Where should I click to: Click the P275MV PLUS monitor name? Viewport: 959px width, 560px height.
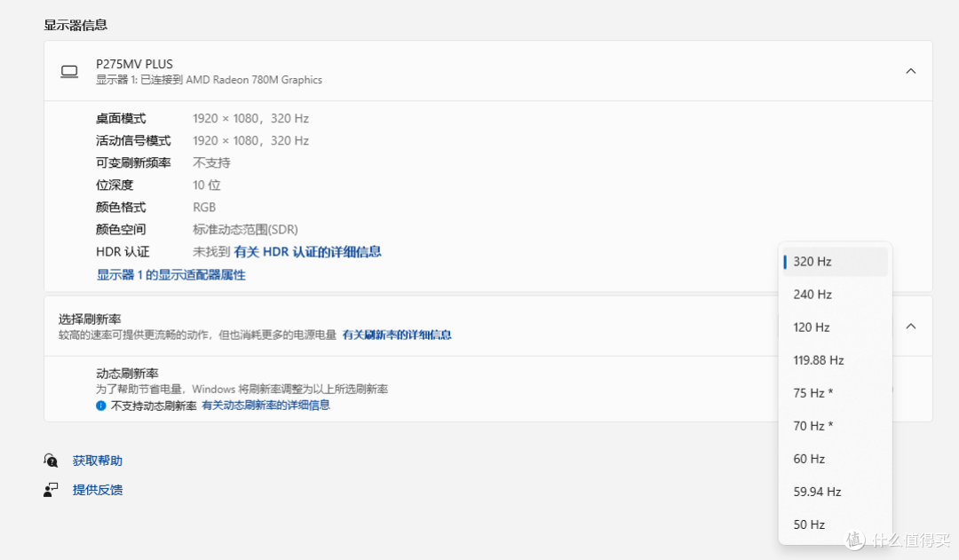click(135, 64)
